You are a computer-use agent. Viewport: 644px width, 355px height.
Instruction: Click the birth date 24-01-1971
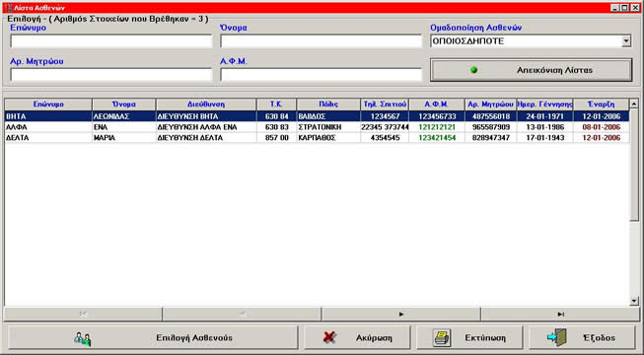(545, 116)
